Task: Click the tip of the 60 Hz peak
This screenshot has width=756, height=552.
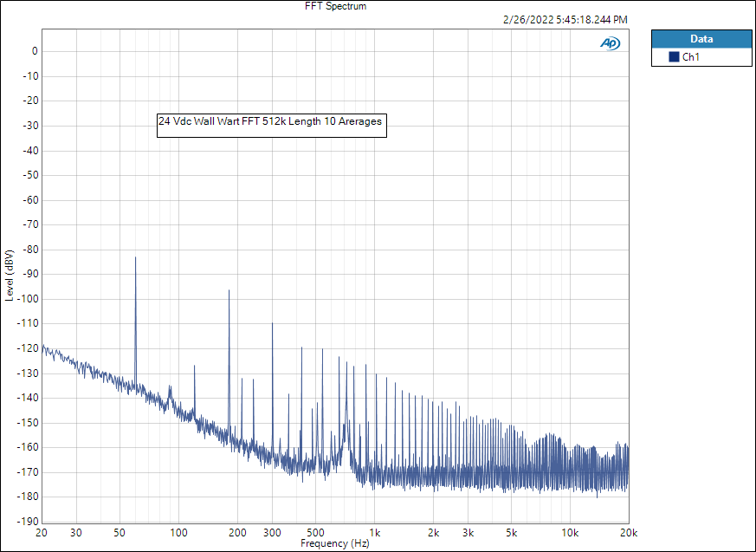Action: pyautogui.click(x=135, y=257)
